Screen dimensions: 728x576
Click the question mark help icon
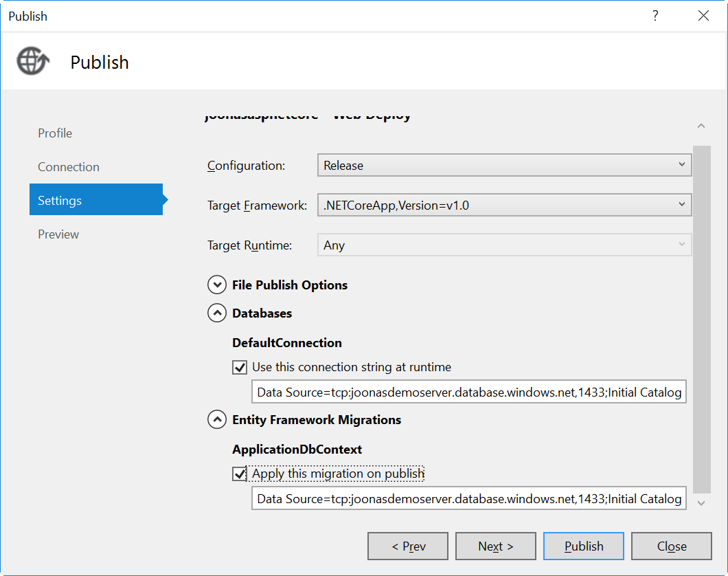(656, 16)
